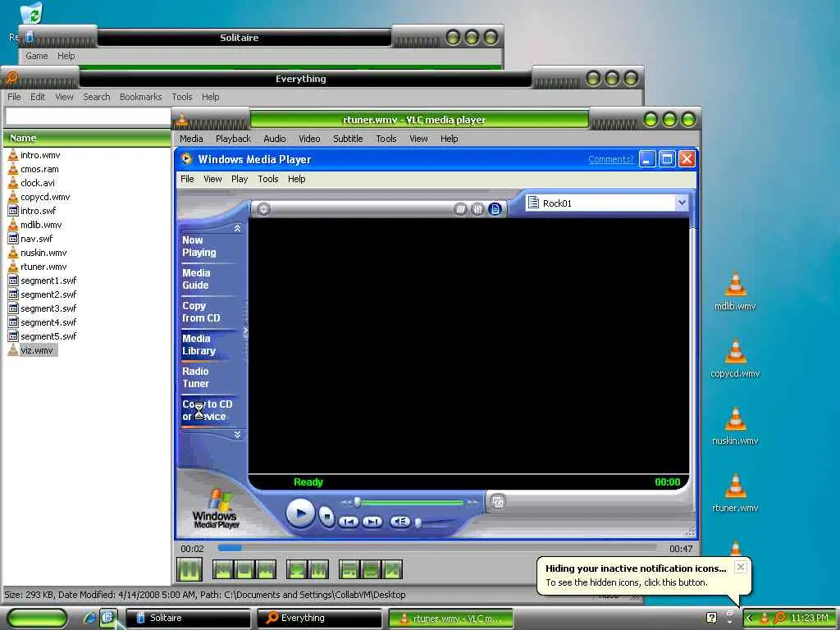This screenshot has height=630, width=840.
Task: Click the rewind arrows left of WMP seek bar
Action: pyautogui.click(x=347, y=503)
